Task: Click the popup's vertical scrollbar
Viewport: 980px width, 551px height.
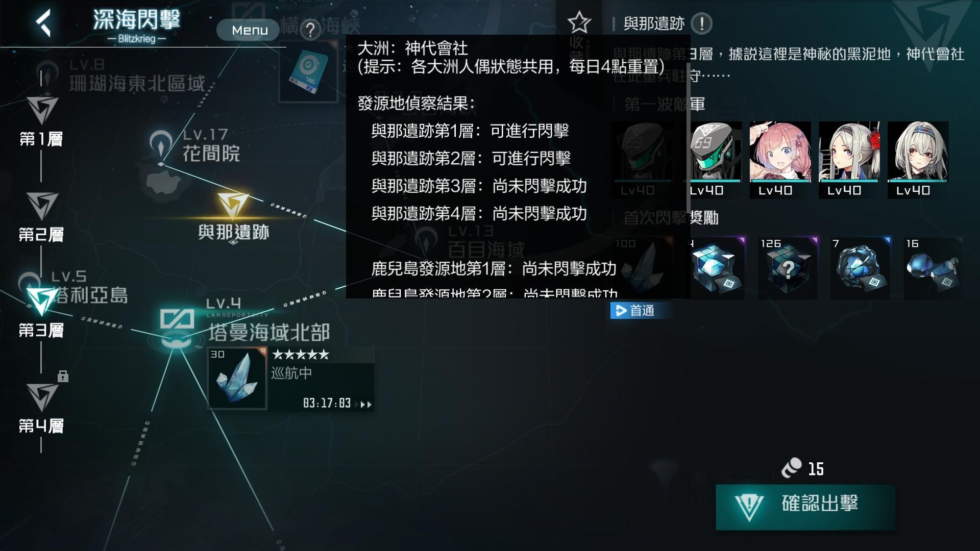Action: (688, 137)
